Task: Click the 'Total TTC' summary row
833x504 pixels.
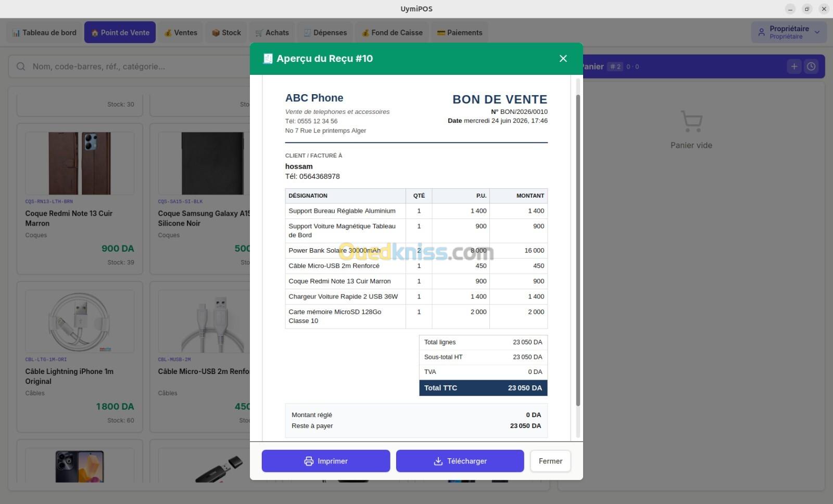Action: coord(483,388)
